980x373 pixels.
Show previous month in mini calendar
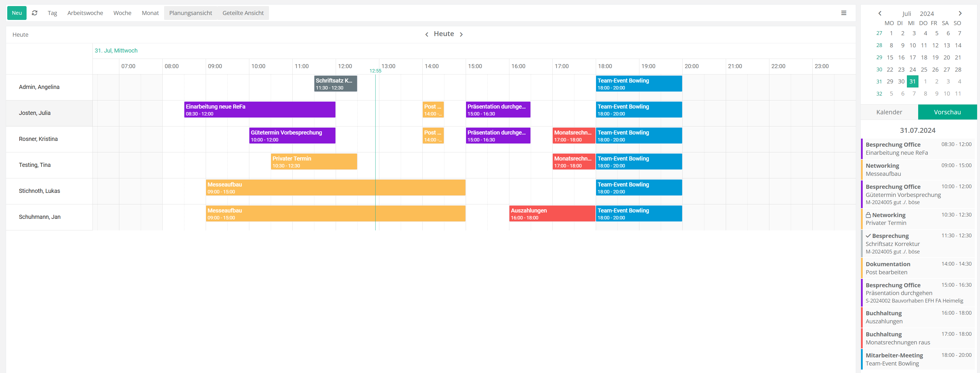[x=879, y=13]
